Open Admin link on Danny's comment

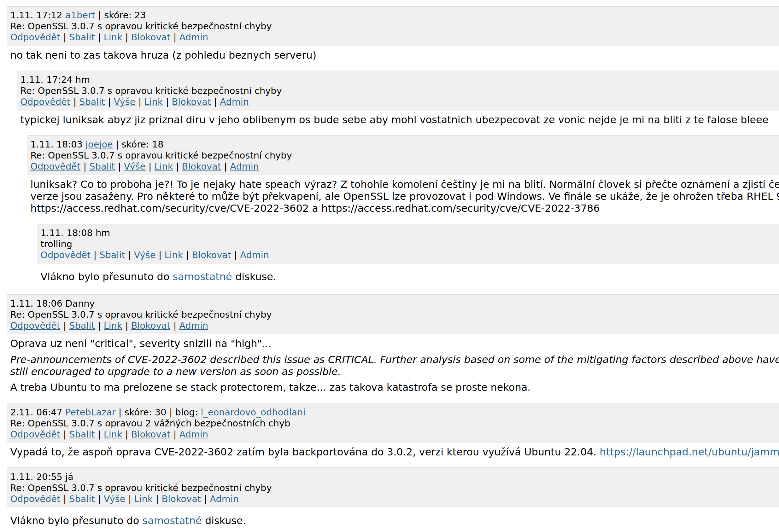click(x=193, y=326)
